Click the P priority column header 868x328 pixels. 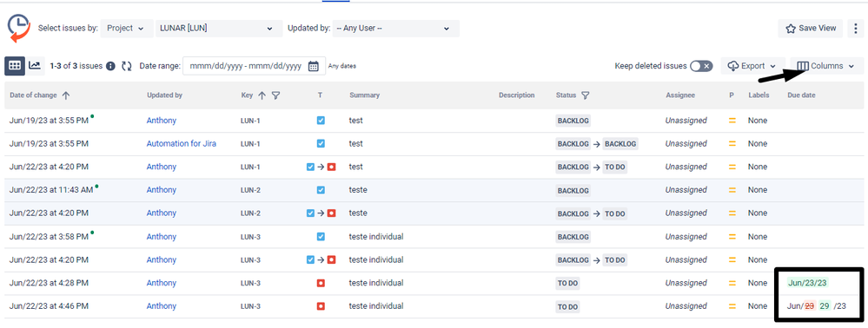(x=732, y=95)
